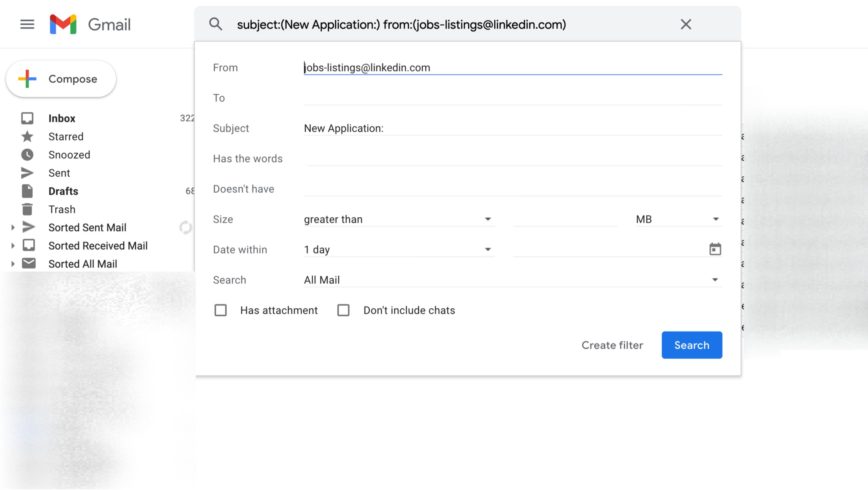Screen dimensions: 868x490
Task: Click the Size number input field
Action: click(x=565, y=219)
